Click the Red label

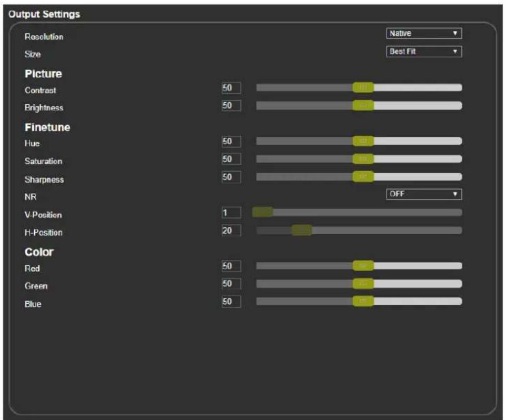pyautogui.click(x=32, y=268)
